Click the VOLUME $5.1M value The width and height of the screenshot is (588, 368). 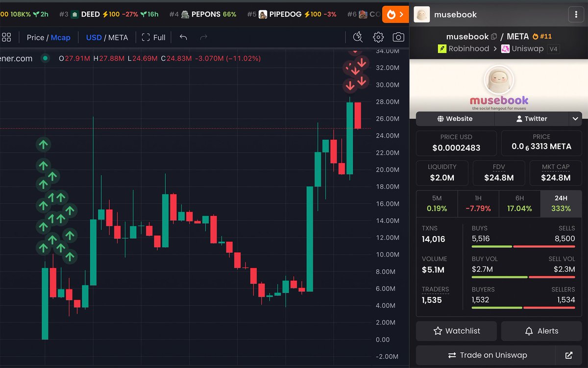coord(433,269)
